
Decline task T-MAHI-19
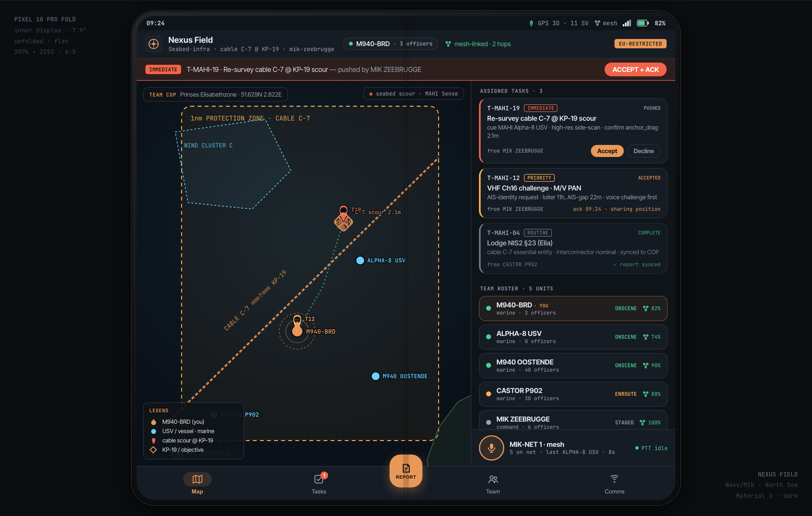pos(643,151)
